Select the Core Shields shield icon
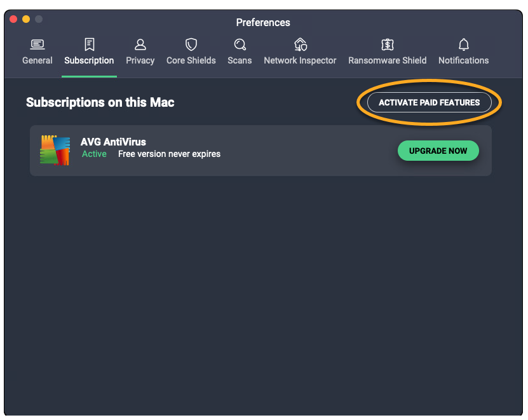The height and width of the screenshot is (420, 528). tap(191, 44)
